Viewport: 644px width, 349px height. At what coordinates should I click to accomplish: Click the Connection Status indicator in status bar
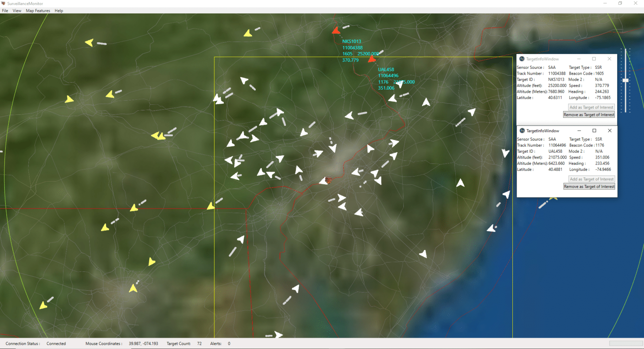tap(56, 343)
